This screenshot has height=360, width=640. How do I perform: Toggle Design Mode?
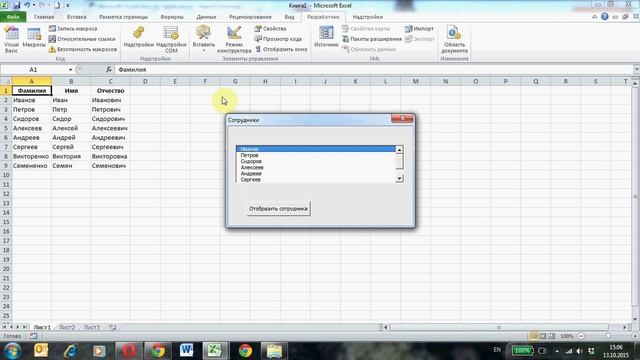(x=234, y=39)
